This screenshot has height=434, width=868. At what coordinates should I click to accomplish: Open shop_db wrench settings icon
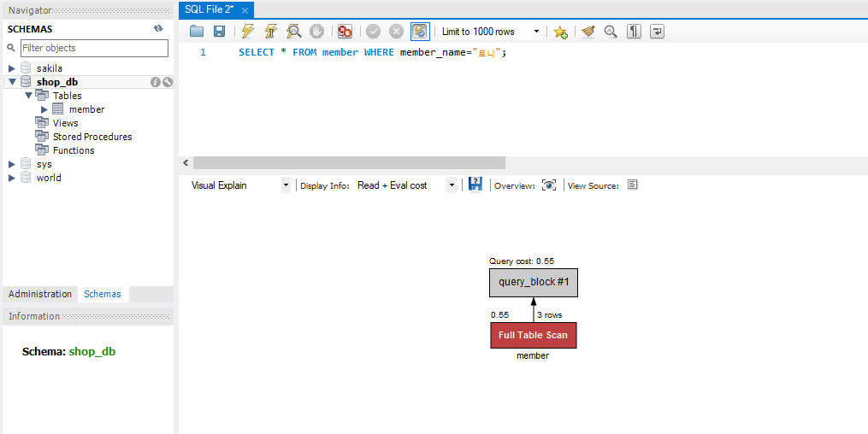(x=167, y=82)
